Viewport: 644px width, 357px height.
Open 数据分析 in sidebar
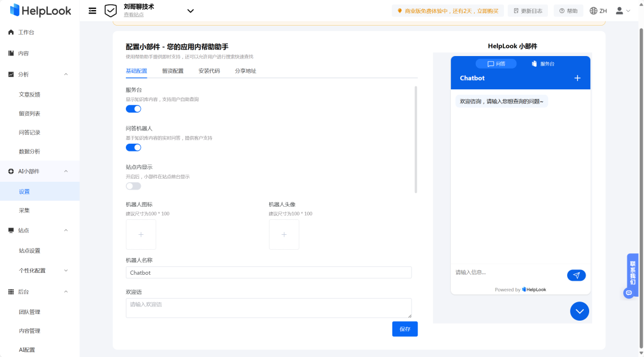pyautogui.click(x=30, y=151)
